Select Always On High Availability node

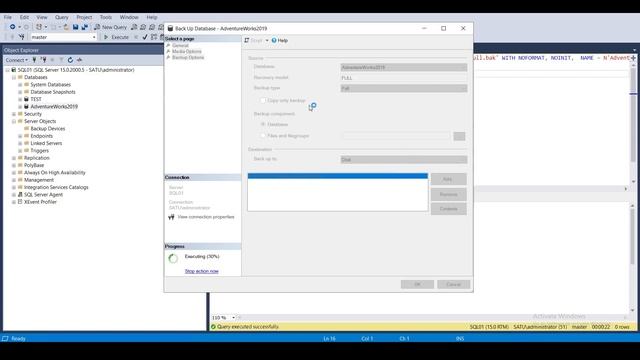click(55, 173)
